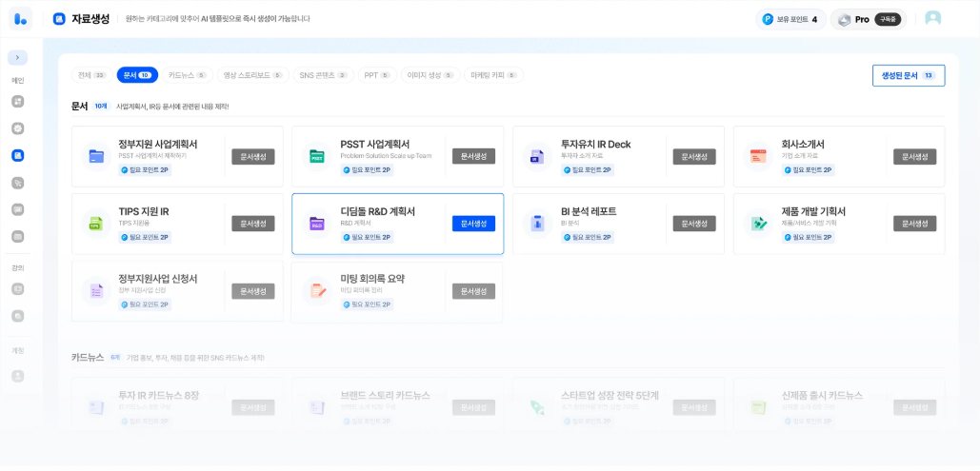Click the BI 분석 레포트 title
The width and height of the screenshot is (980, 471).
[x=590, y=212]
